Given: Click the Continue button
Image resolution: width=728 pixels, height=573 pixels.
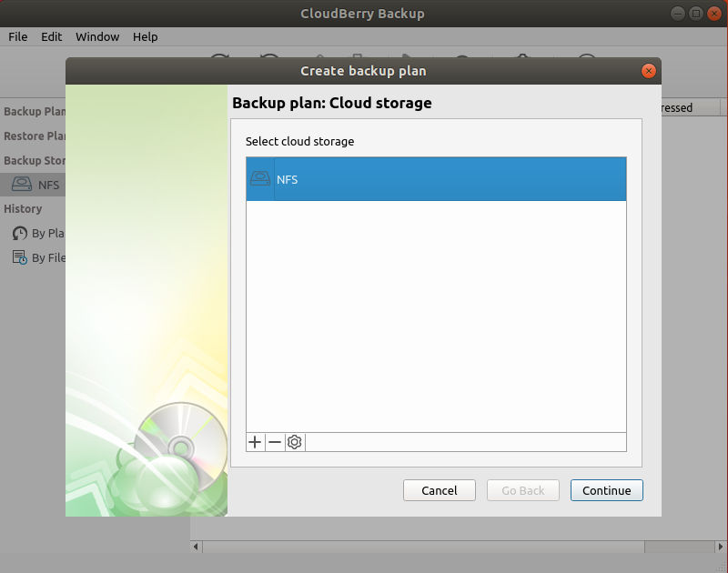Looking at the screenshot, I should (x=606, y=490).
